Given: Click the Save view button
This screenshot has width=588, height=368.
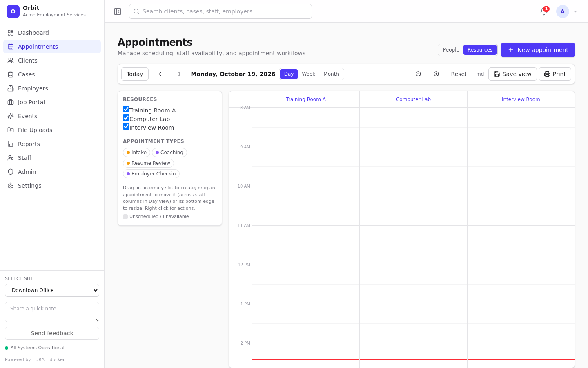Looking at the screenshot, I should (x=512, y=74).
